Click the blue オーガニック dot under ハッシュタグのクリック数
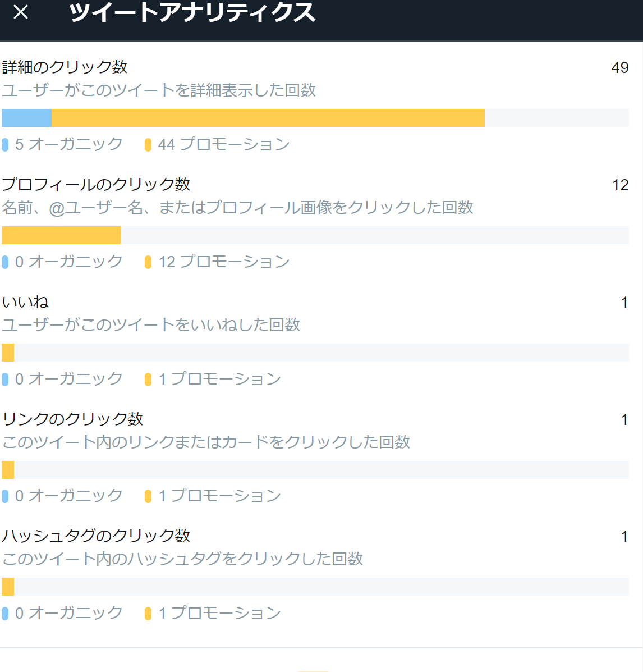This screenshot has width=643, height=672. [5, 613]
